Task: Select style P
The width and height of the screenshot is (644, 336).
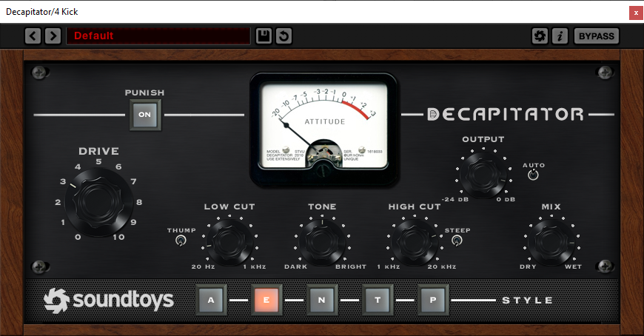Action: coord(433,300)
